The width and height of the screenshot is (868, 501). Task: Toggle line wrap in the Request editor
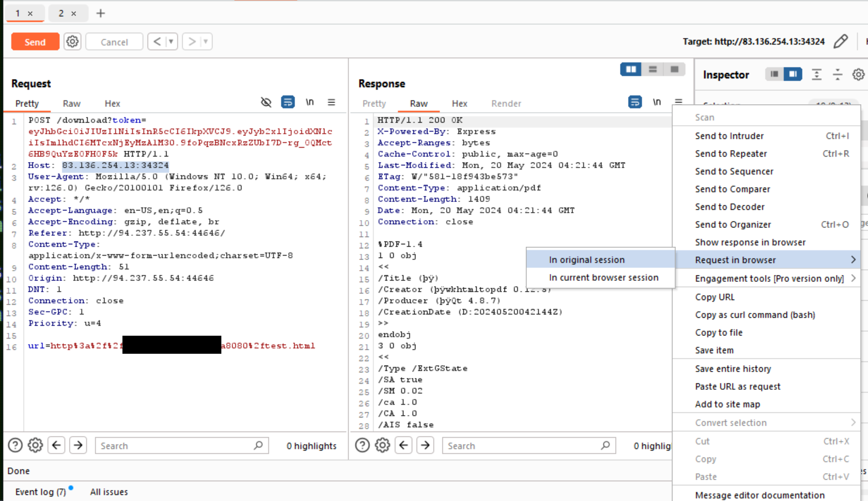point(288,102)
